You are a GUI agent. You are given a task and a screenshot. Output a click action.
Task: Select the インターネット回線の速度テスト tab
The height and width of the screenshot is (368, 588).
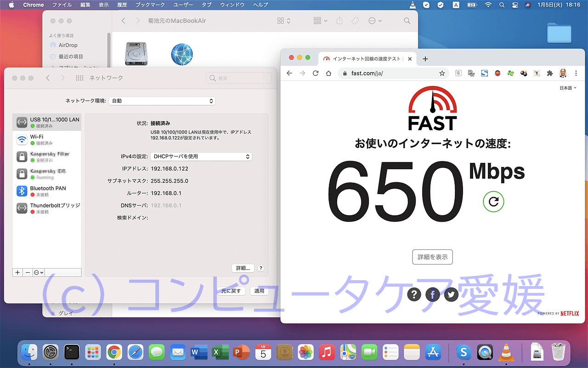click(x=363, y=59)
